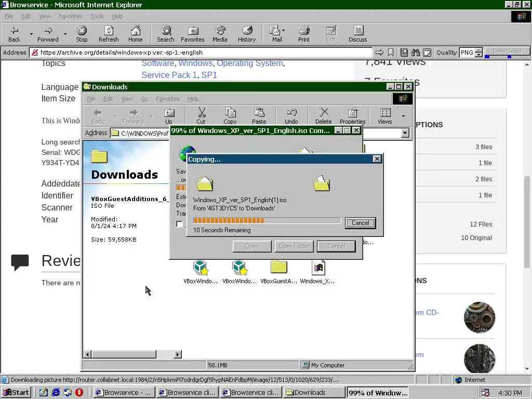Screen dimensions: 532x399
Task: Open the Tools menu in Internet Explorer
Action: [97, 16]
